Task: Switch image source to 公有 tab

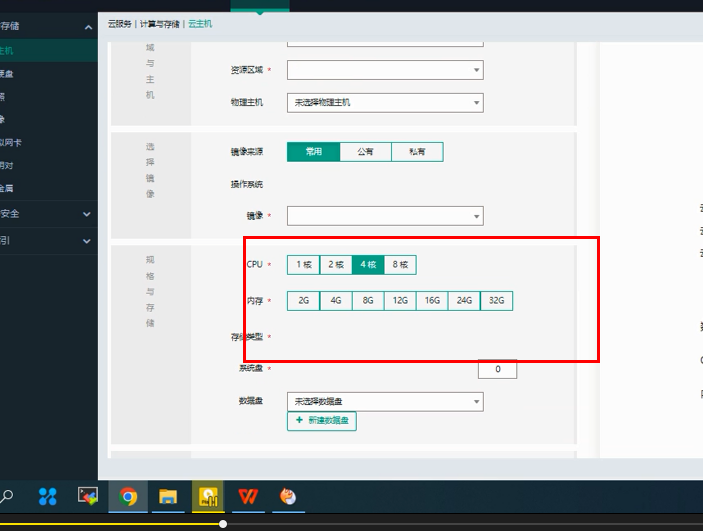Action: point(365,152)
